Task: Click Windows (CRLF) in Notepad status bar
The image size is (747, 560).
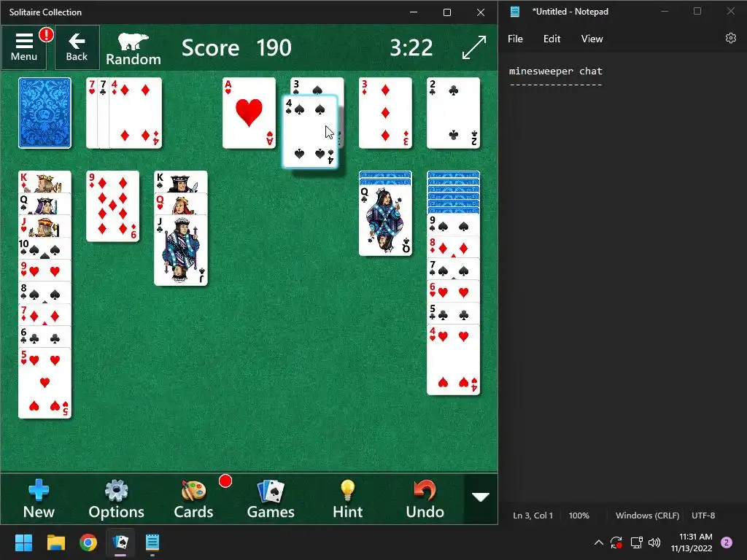Action: point(647,516)
